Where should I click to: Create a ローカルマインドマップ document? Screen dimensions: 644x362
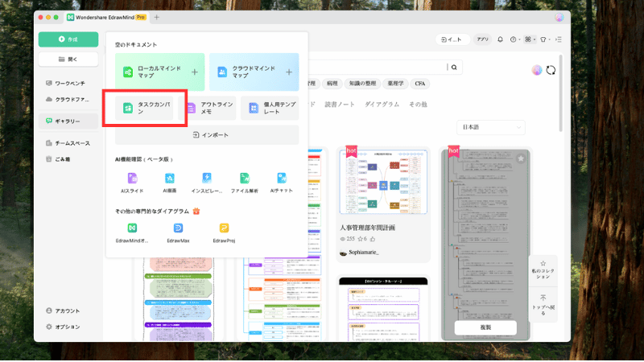tap(159, 72)
